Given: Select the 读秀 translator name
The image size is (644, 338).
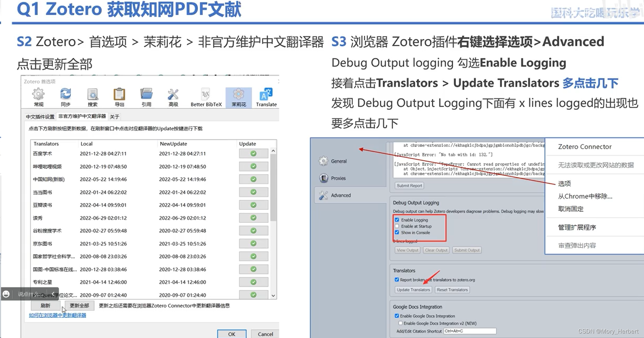Looking at the screenshot, I should 38,218.
